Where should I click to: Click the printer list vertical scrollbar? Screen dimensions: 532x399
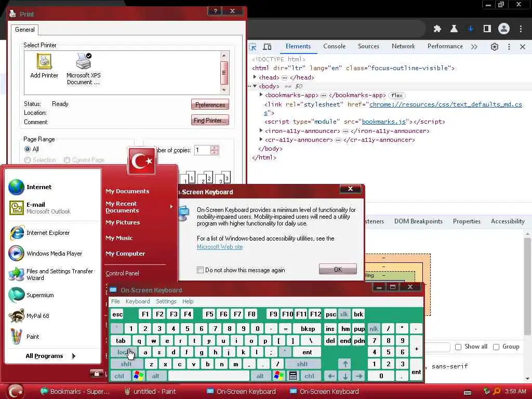[224, 72]
